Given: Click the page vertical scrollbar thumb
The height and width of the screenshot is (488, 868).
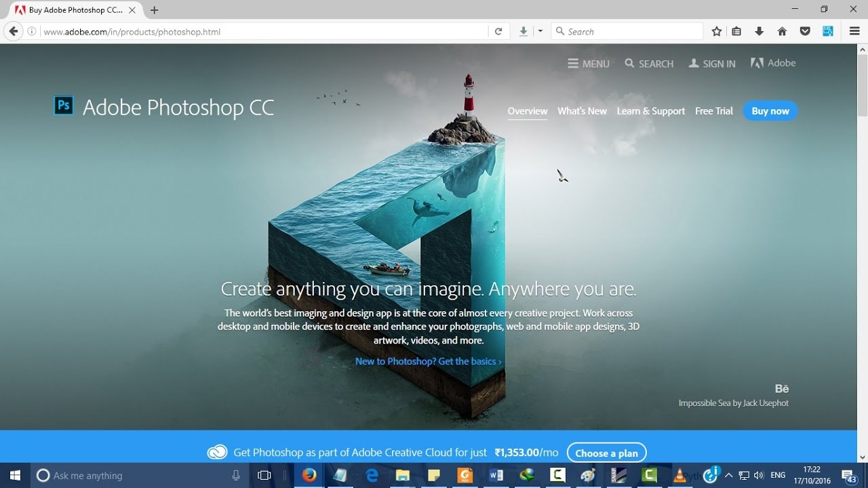Looking at the screenshot, I should [862, 85].
